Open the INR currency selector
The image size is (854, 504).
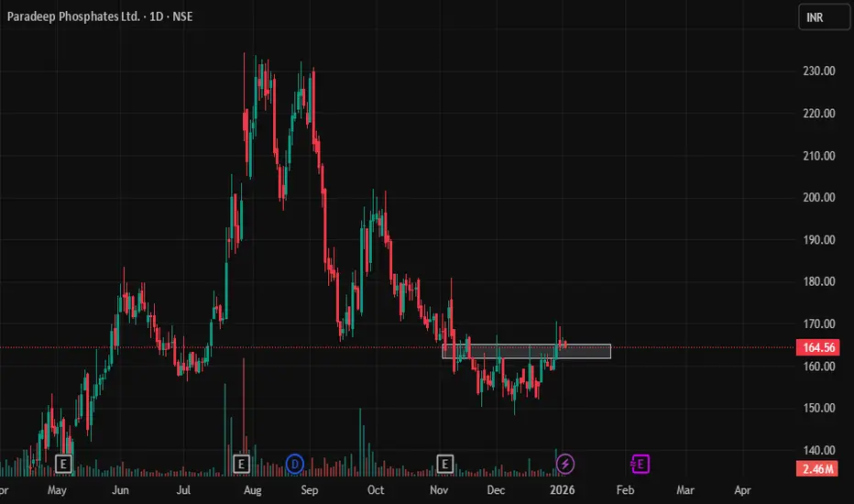(x=824, y=17)
